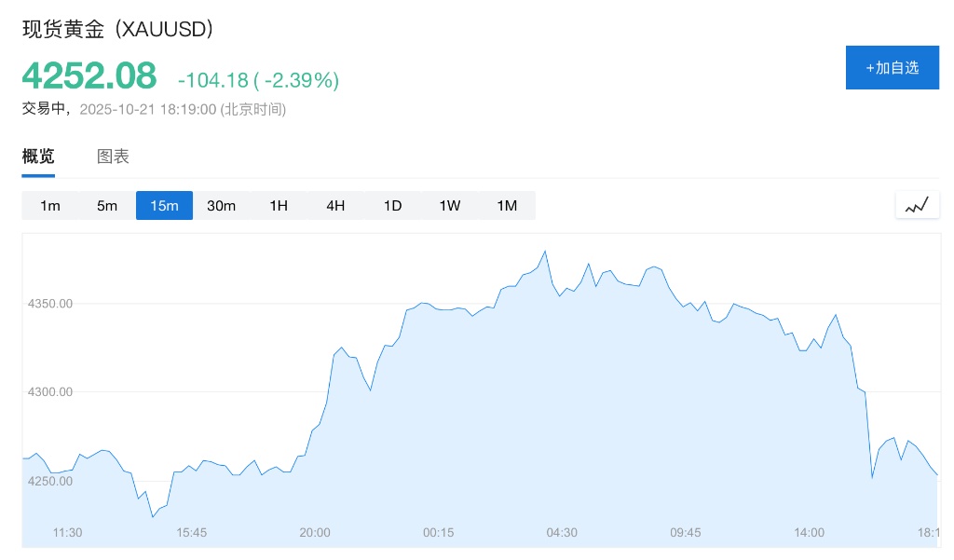Show the 1M monthly chart
Image resolution: width=954 pixels, height=560 pixels.
pos(507,206)
